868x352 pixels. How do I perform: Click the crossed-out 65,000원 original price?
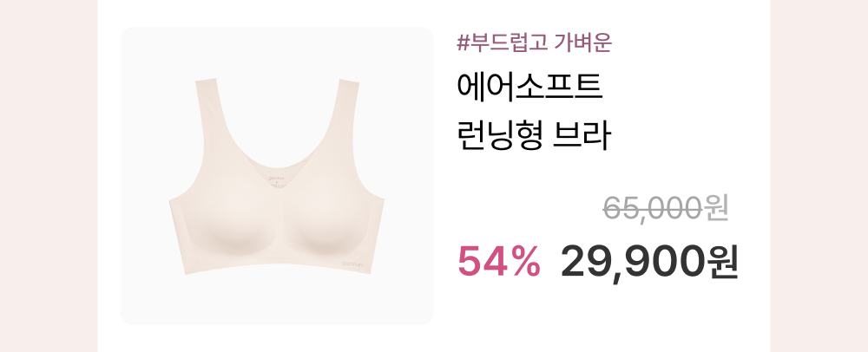coord(666,209)
